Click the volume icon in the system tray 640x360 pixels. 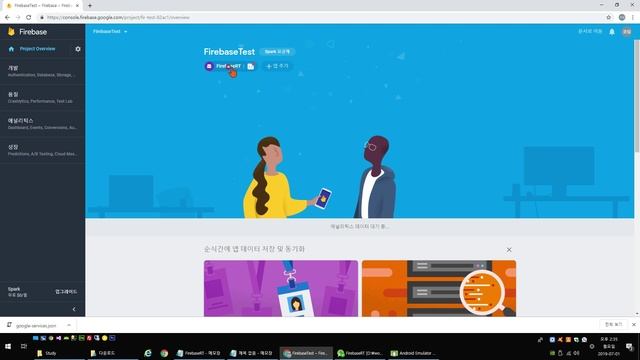coord(576,353)
